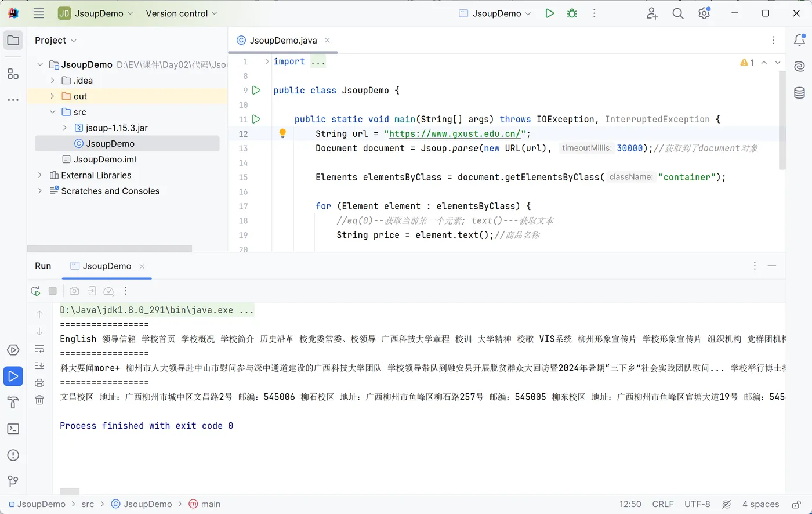The height and width of the screenshot is (514, 812).
Task: Select the Run tool window label
Action: [x=43, y=266]
